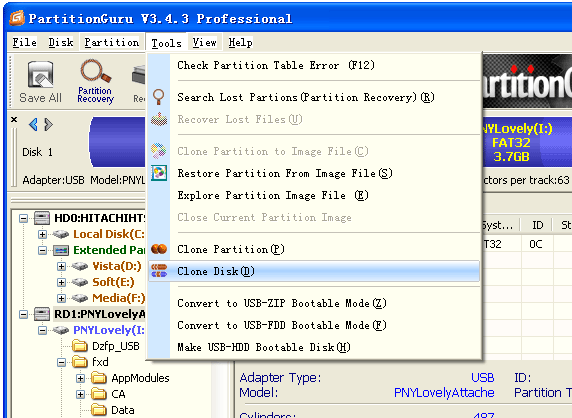Expand the Vista(D:) node
Screen dimensions: 572x418
61,267
